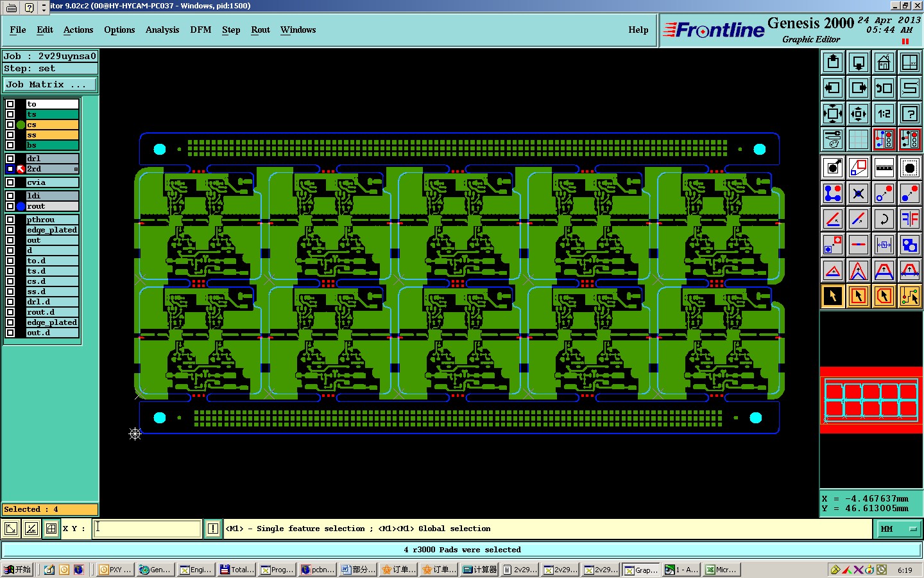The image size is (924, 578).
Task: Open the DFM menu
Action: [201, 30]
